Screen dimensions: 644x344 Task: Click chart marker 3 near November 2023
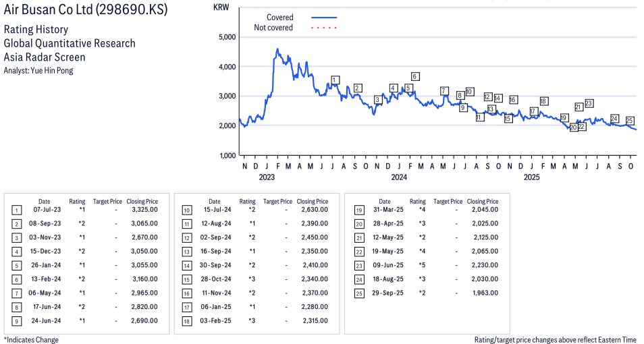[x=377, y=100]
